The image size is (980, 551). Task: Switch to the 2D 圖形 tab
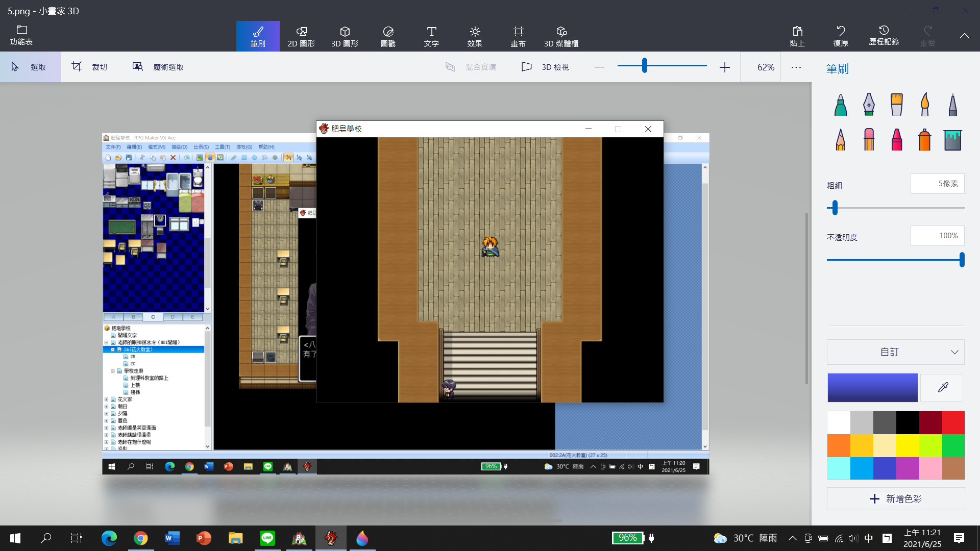(301, 36)
